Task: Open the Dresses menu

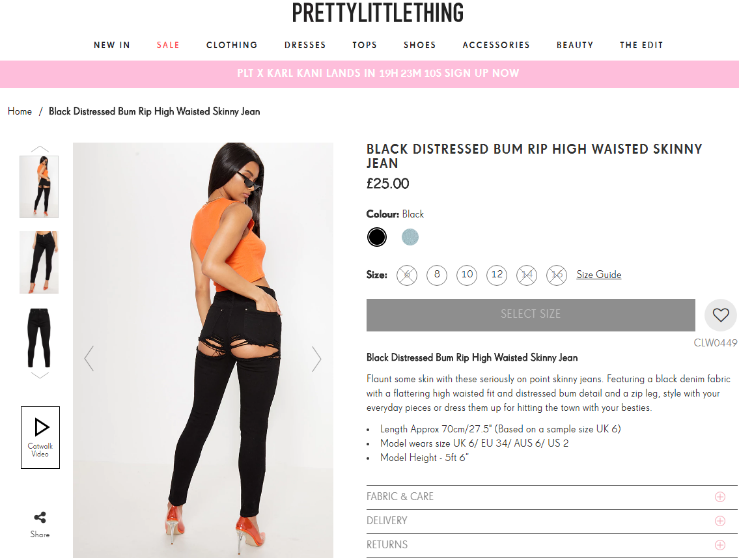Action: pyautogui.click(x=305, y=45)
